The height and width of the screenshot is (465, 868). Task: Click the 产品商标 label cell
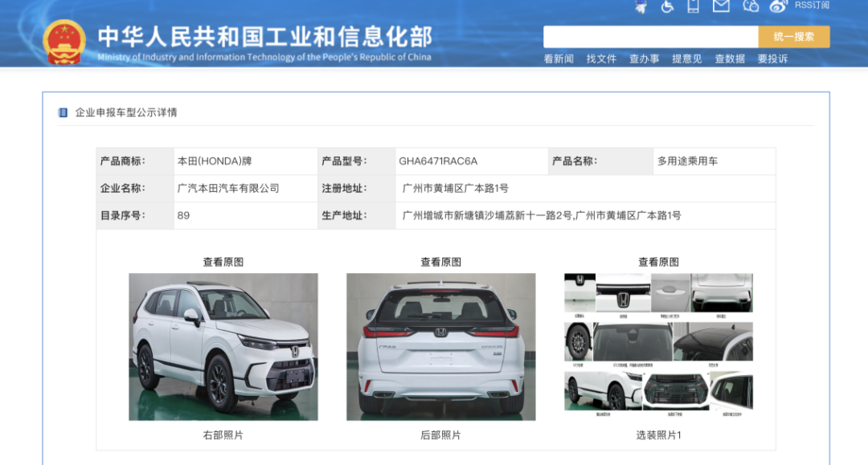tap(135, 161)
